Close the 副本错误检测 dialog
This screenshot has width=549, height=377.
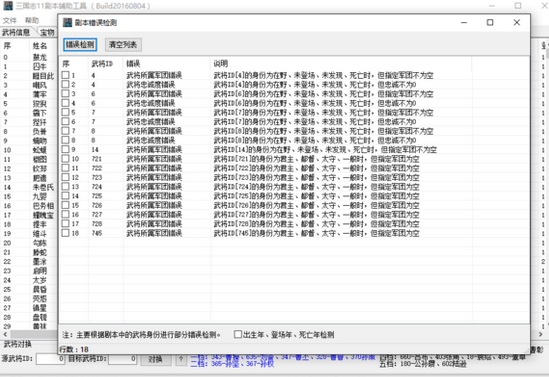pyautogui.click(x=516, y=22)
